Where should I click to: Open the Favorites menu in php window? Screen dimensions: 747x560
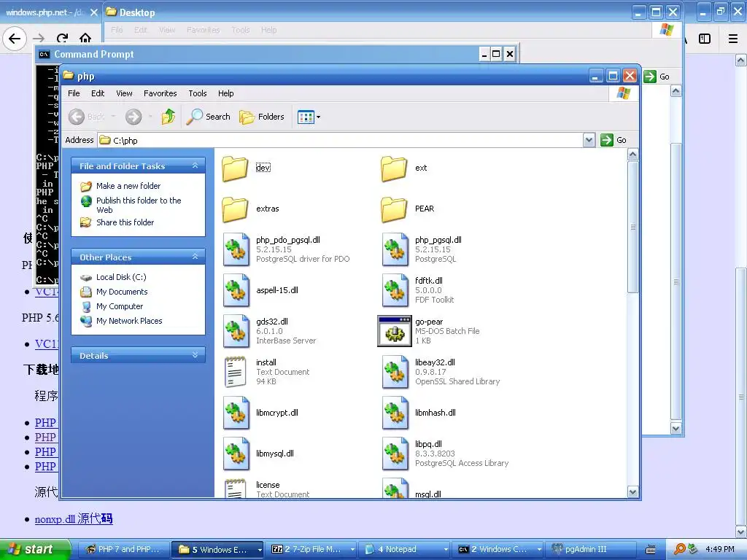[160, 93]
